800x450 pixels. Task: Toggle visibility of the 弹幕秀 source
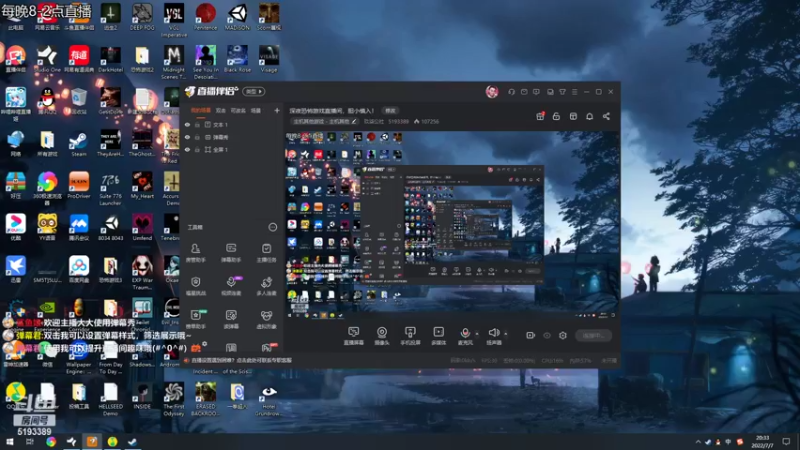click(187, 137)
